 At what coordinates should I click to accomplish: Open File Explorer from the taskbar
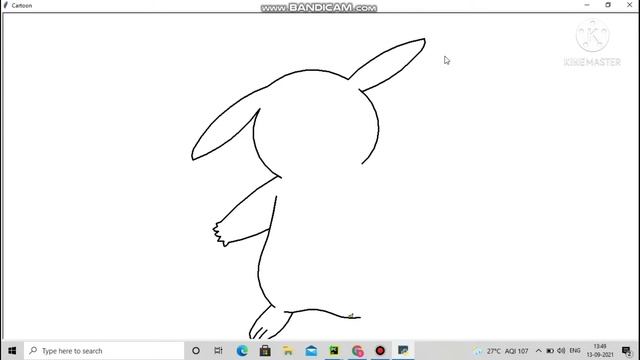tap(288, 351)
